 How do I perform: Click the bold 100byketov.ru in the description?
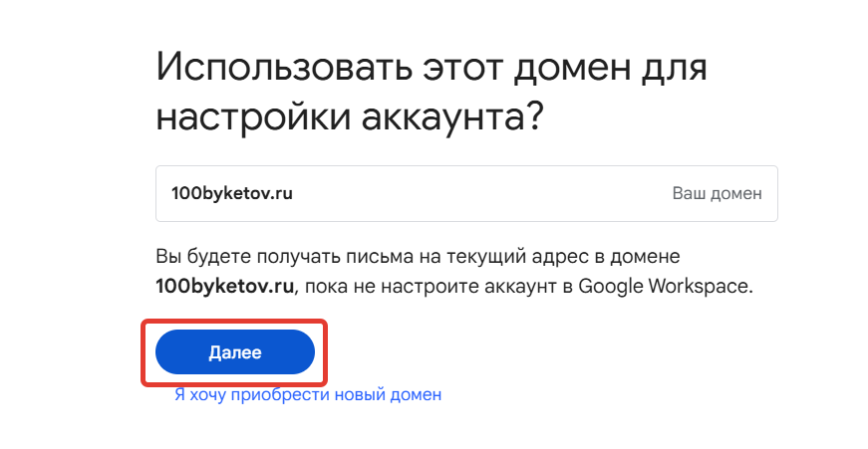click(x=225, y=287)
